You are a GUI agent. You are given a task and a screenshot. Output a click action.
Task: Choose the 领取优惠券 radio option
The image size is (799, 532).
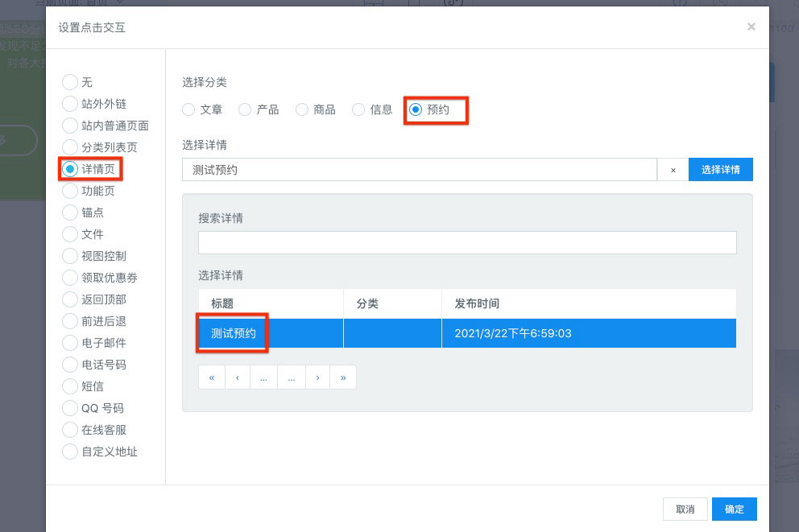tap(70, 278)
